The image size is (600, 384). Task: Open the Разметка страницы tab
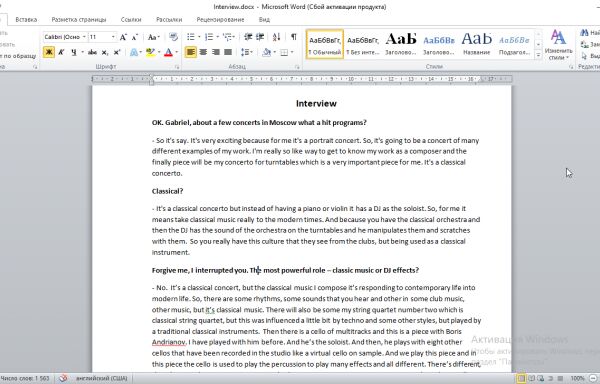pos(79,20)
